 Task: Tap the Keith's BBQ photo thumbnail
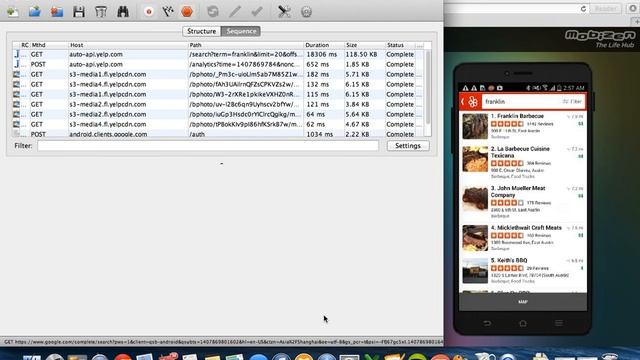pyautogui.click(x=475, y=271)
